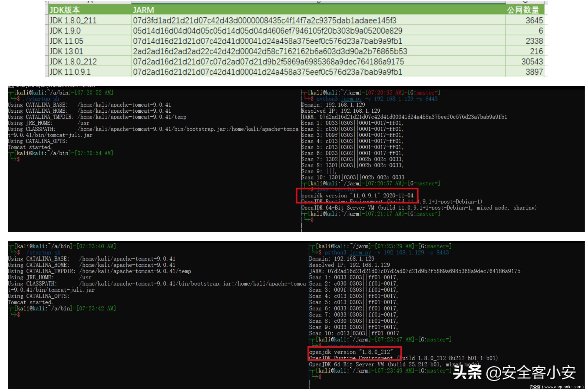Click the openjdk version "1.8.0_212" output line

(351, 352)
